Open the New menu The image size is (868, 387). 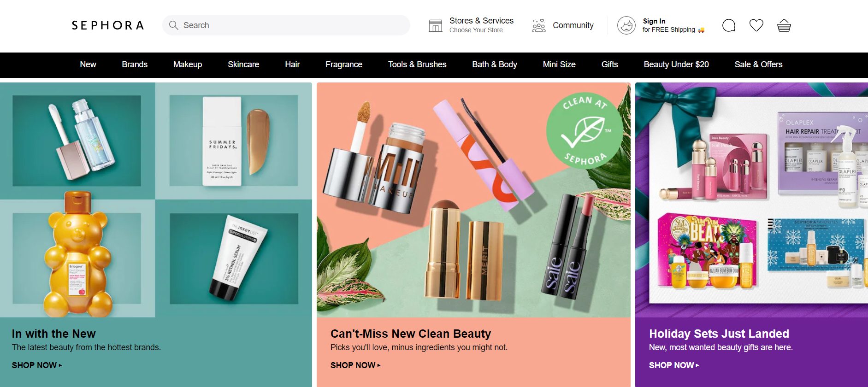pos(88,64)
